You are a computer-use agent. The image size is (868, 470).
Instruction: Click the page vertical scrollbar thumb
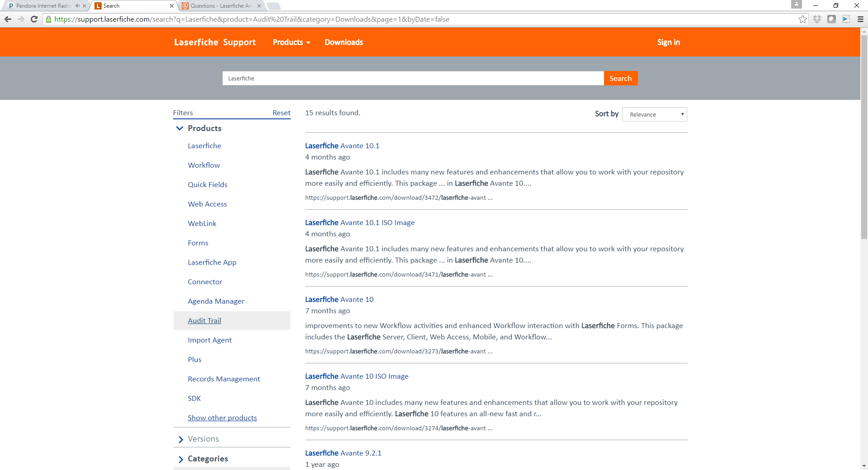(x=864, y=137)
